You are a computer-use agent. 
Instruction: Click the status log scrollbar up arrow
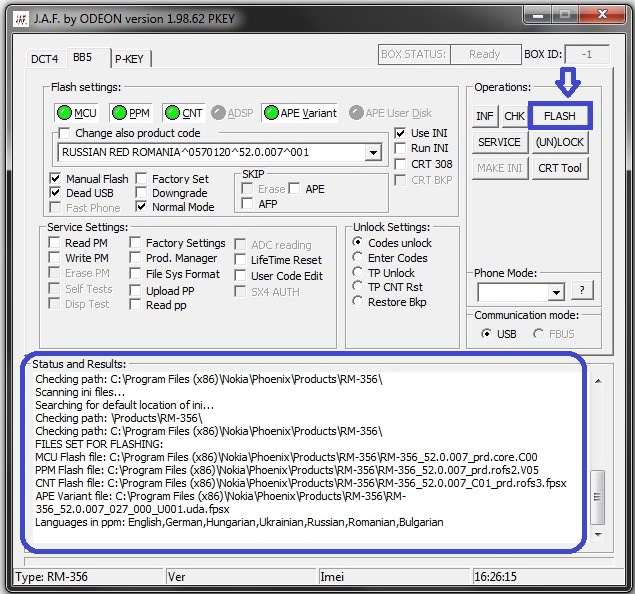[x=598, y=381]
